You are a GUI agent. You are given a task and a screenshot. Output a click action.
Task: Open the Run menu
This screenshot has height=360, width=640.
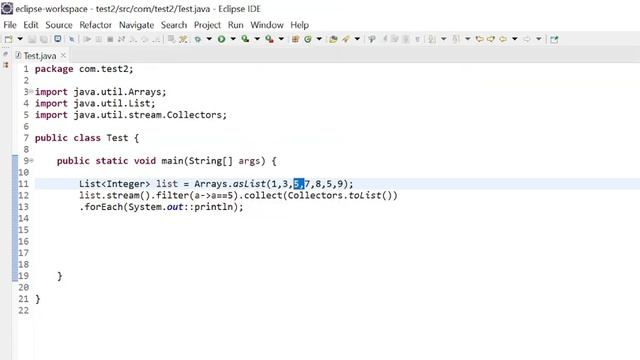(x=236, y=25)
